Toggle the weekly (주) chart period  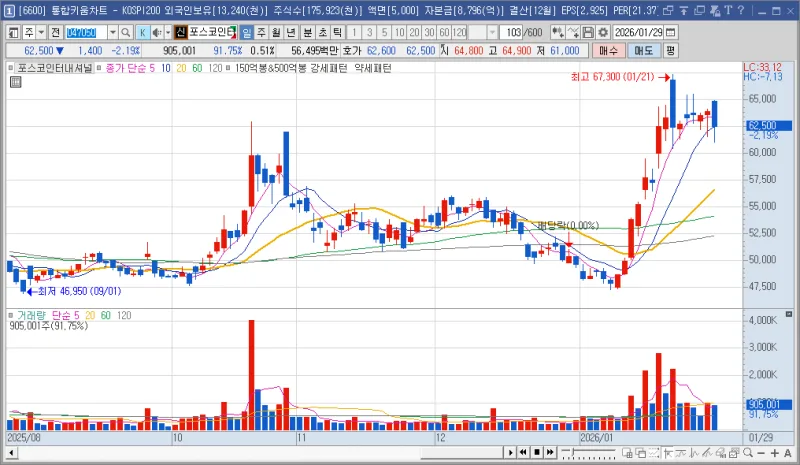pos(262,32)
